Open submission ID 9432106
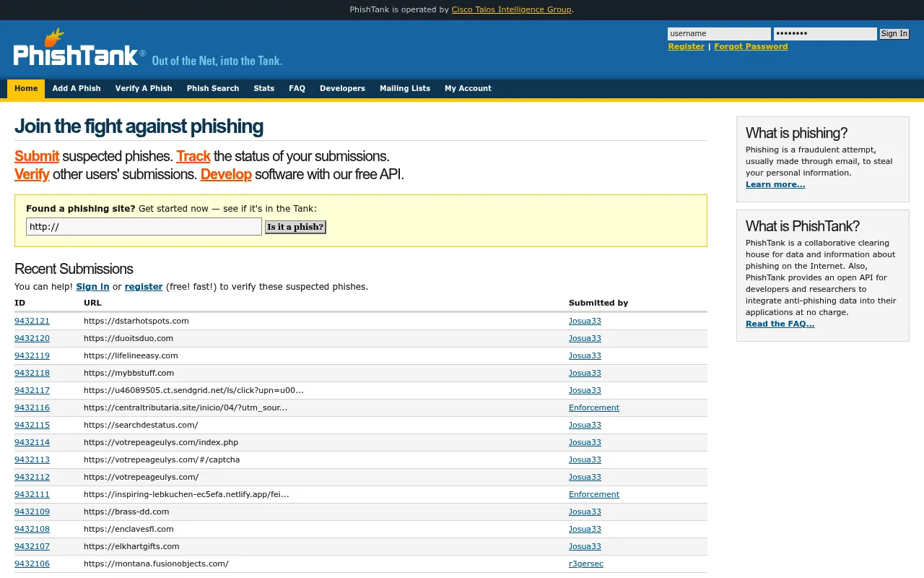The height and width of the screenshot is (578, 924). 32,564
